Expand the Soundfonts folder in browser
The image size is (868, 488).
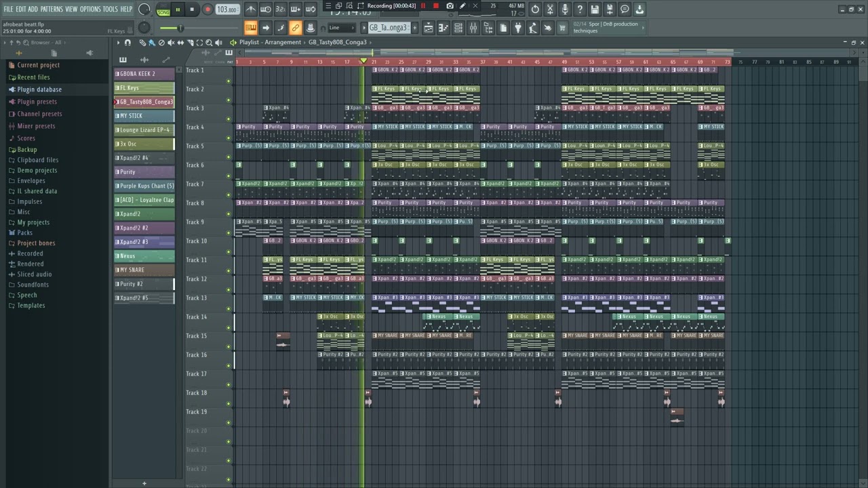(x=33, y=285)
